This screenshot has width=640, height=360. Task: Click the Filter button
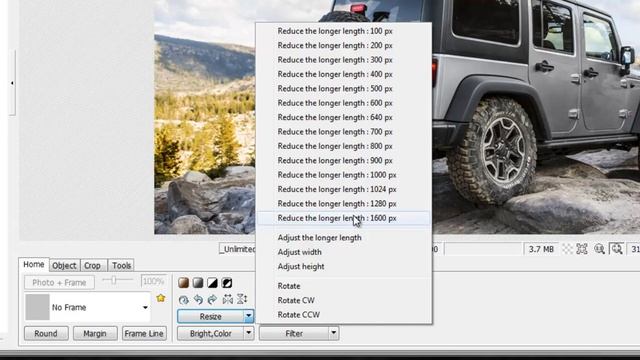pos(294,333)
